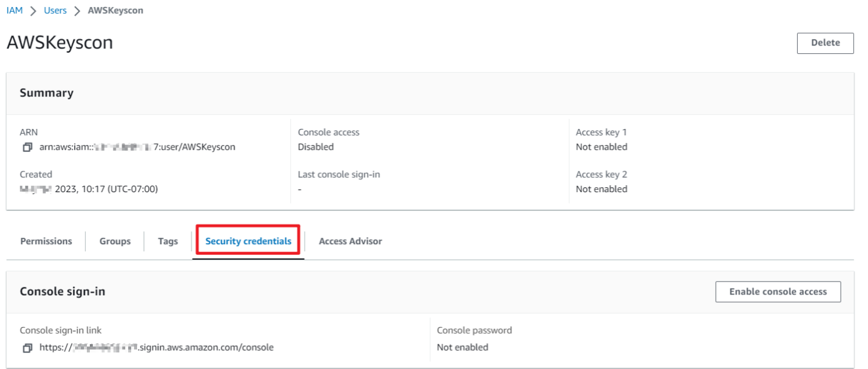Screen dimensions: 868x369
Task: Delete the AWSKeyscon user
Action: coord(825,43)
